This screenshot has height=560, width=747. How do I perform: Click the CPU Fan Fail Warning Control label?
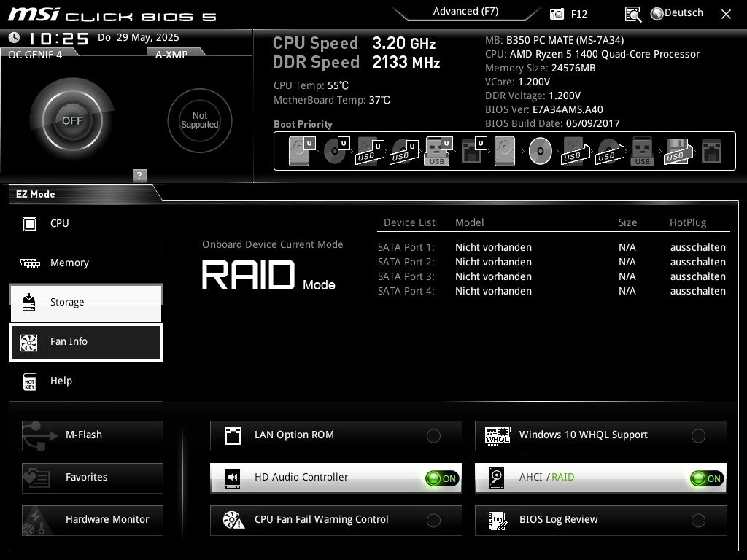(321, 519)
